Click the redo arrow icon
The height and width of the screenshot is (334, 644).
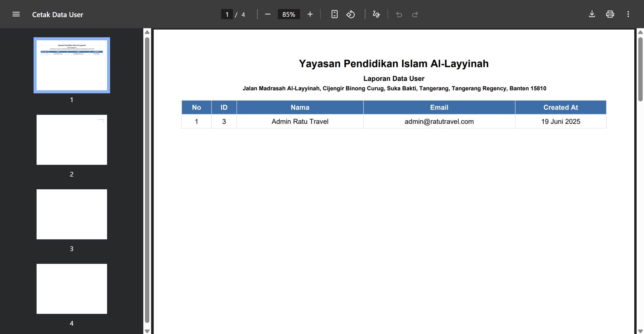click(415, 14)
